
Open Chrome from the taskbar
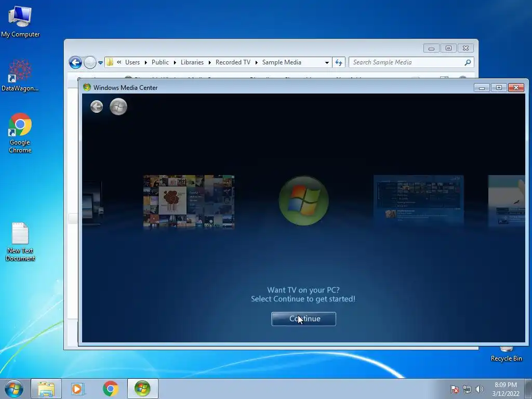(x=110, y=389)
